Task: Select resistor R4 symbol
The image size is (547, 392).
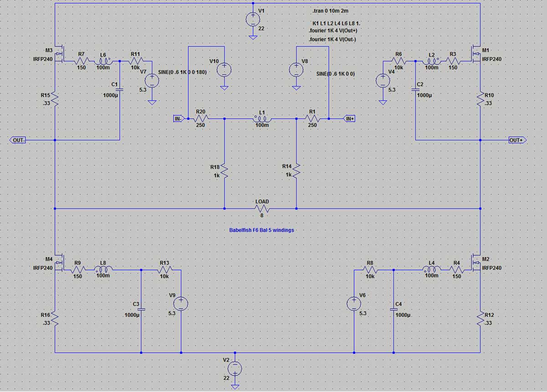Action: (456, 270)
